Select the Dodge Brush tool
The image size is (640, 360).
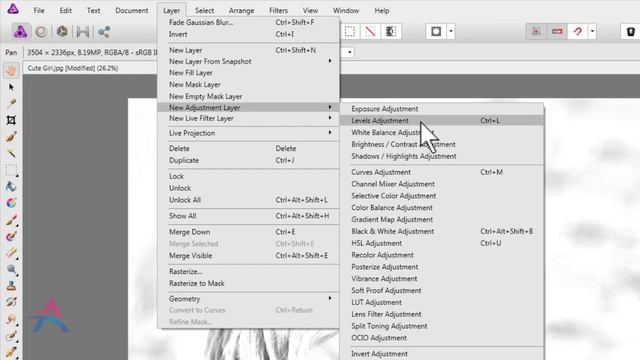[11, 269]
